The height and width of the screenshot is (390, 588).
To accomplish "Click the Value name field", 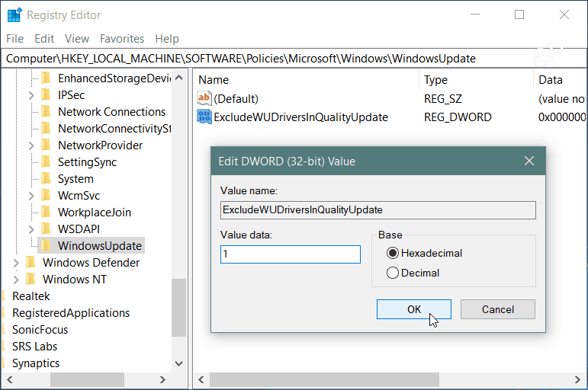I will point(378,210).
